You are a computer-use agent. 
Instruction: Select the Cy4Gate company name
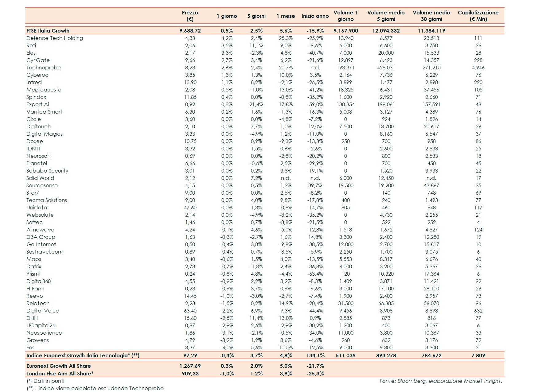38,60
